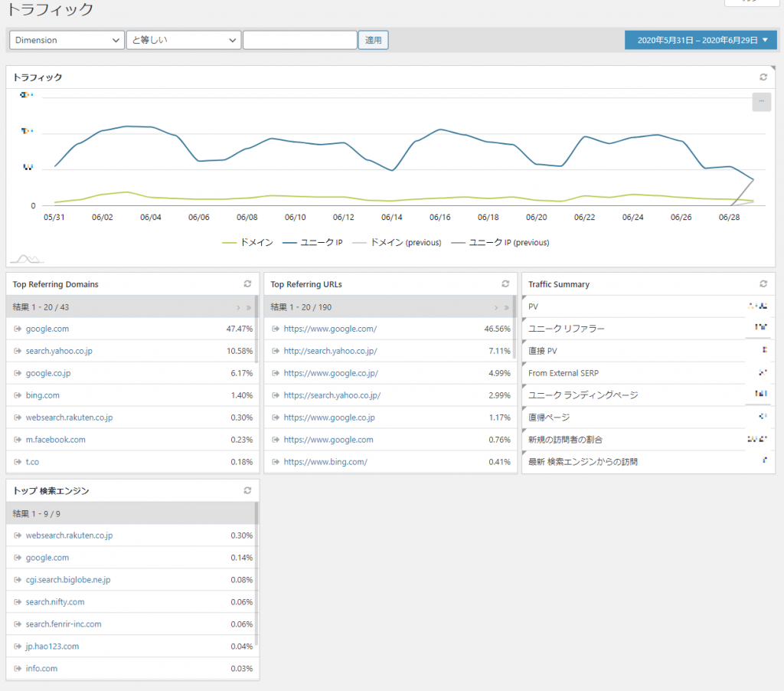Refresh the Top Referring URLs panel
Viewport: 784px width, 691px height.
(x=505, y=284)
